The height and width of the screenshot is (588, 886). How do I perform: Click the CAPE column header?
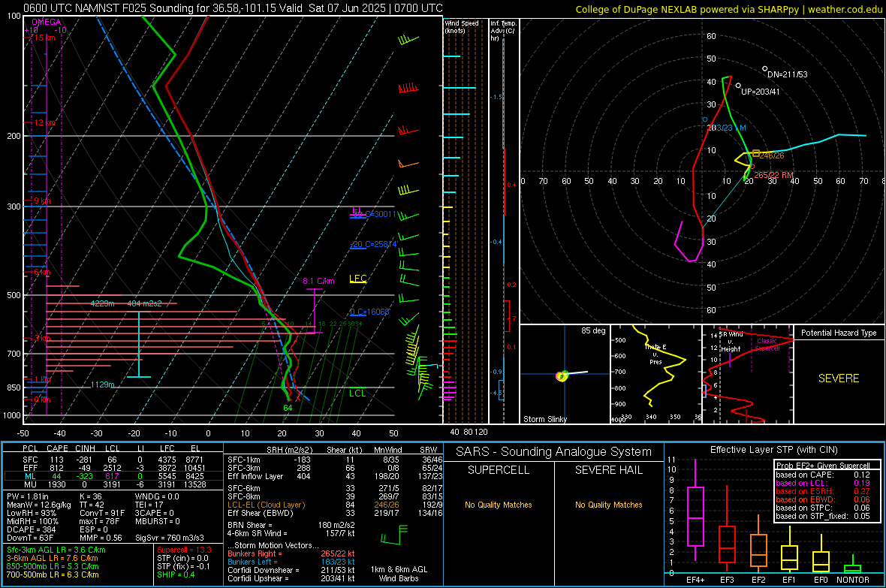click(x=57, y=448)
